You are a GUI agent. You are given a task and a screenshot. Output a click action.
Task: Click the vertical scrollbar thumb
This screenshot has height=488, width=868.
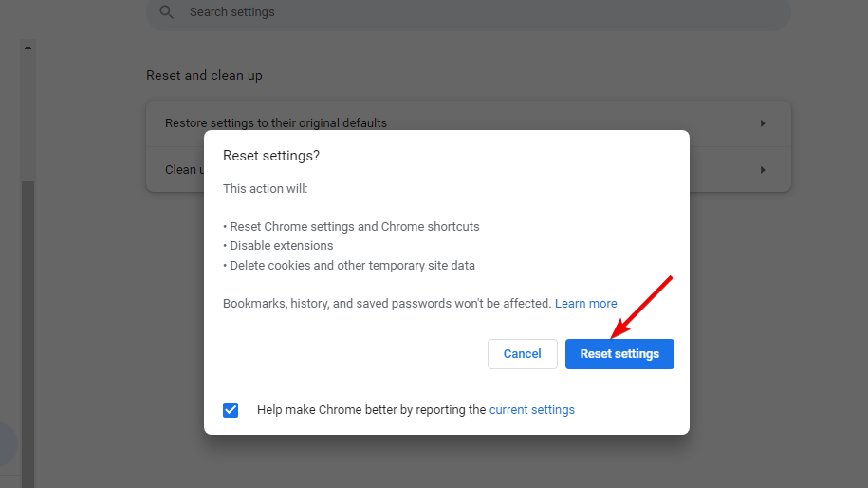28,332
